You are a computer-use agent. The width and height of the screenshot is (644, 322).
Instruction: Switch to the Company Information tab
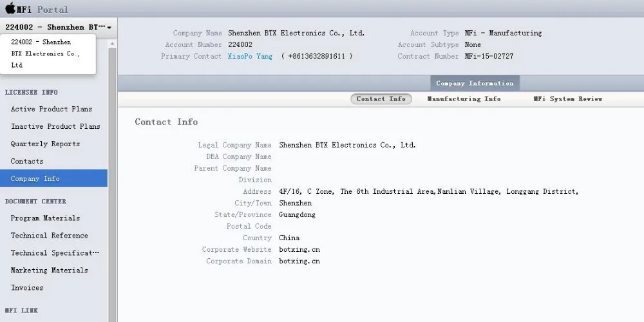point(475,83)
